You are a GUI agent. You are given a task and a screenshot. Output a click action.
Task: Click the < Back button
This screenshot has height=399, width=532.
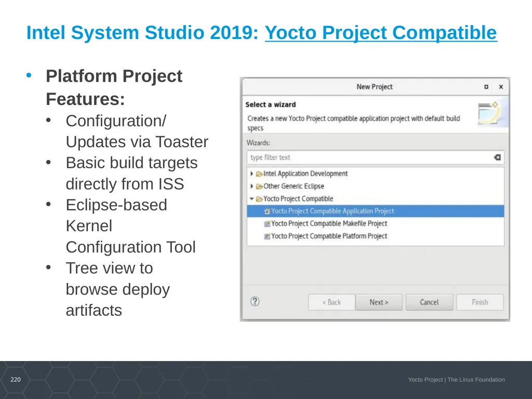(331, 302)
